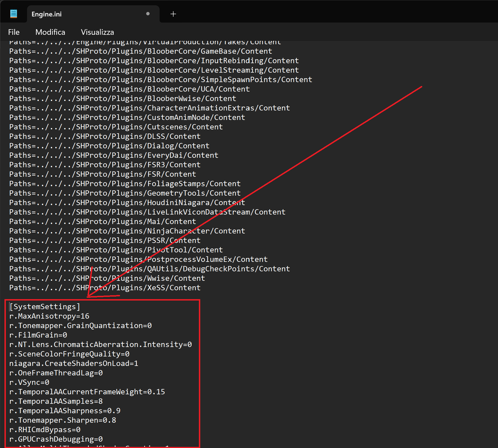498x448 pixels.
Task: Click the XeSS/Content path line
Action: coord(105,288)
